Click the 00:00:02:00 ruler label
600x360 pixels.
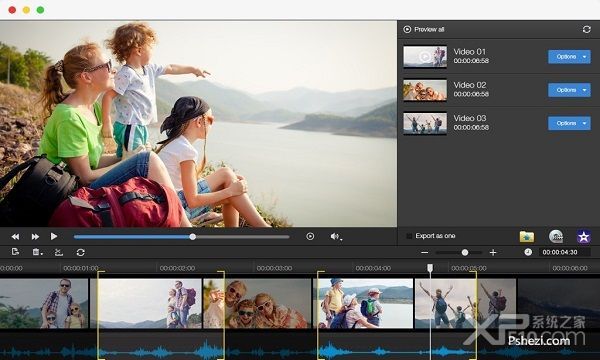pyautogui.click(x=178, y=268)
